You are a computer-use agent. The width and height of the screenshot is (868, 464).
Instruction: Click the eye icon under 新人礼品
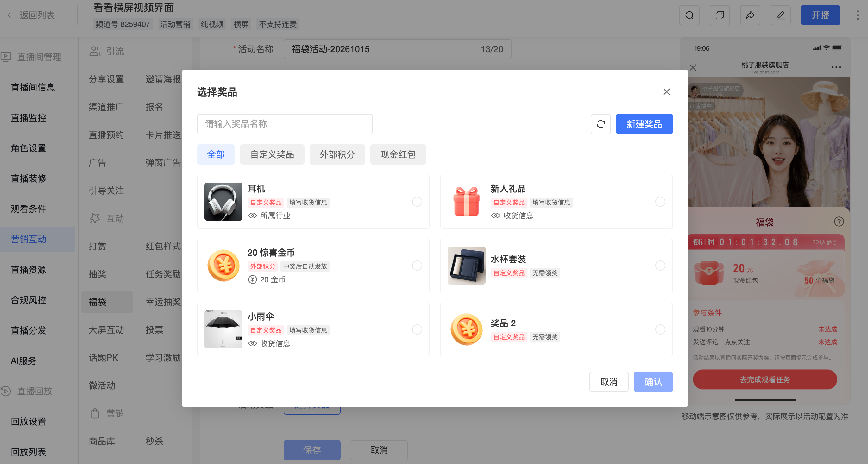point(495,216)
